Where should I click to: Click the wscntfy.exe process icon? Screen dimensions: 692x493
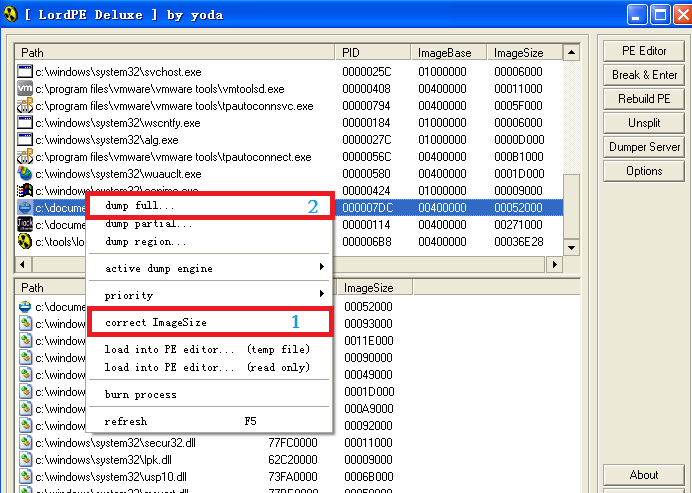tap(25, 122)
